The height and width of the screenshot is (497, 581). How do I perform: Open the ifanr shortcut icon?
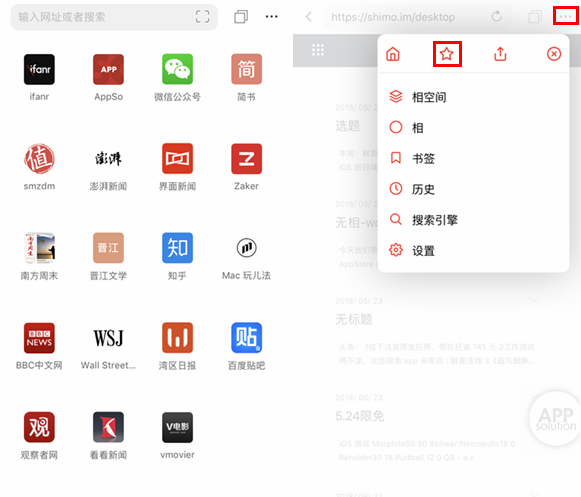[x=39, y=69]
